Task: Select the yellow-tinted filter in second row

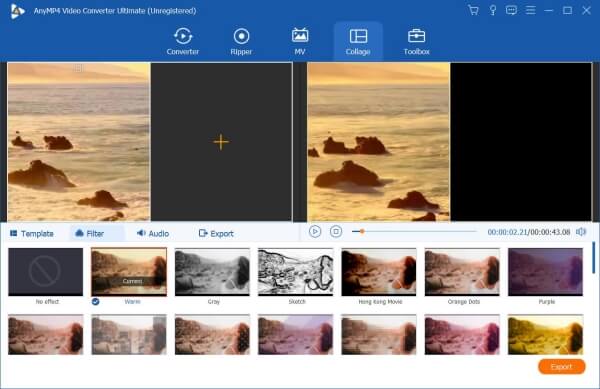Action: (545, 335)
